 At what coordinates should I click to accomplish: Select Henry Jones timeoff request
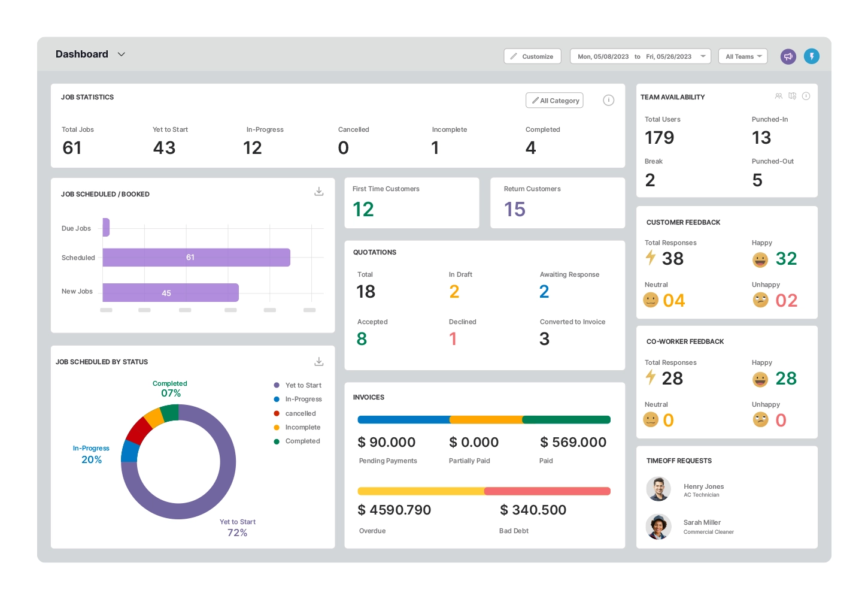click(703, 489)
